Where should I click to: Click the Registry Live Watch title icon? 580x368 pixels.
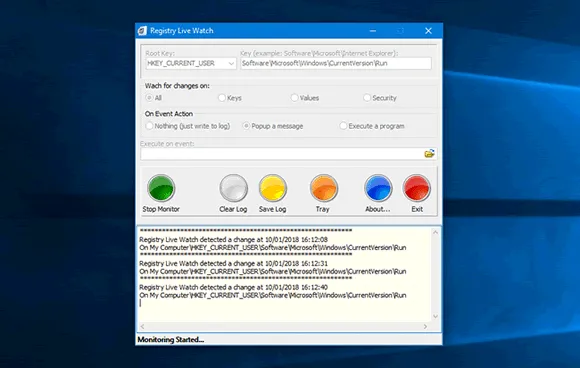[142, 31]
